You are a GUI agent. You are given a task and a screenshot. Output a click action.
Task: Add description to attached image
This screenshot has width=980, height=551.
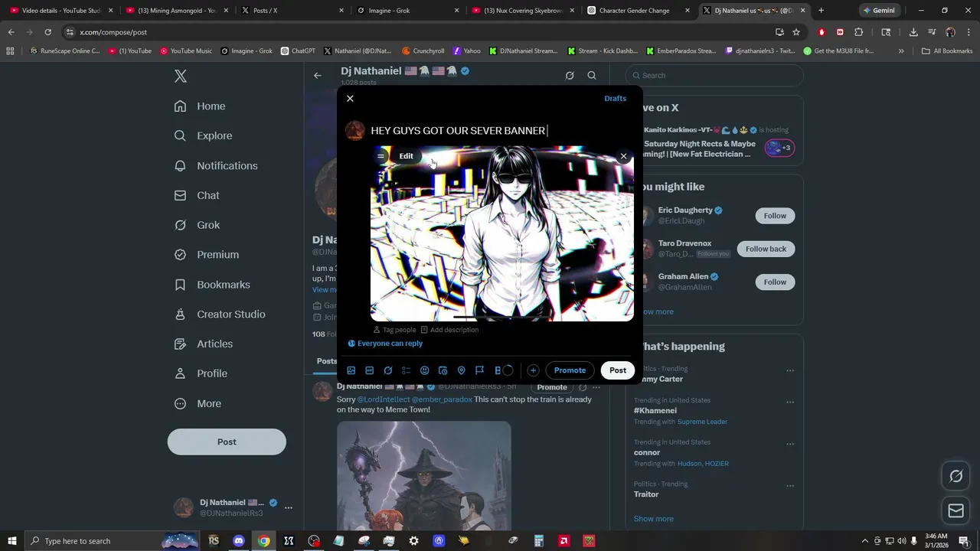point(449,330)
